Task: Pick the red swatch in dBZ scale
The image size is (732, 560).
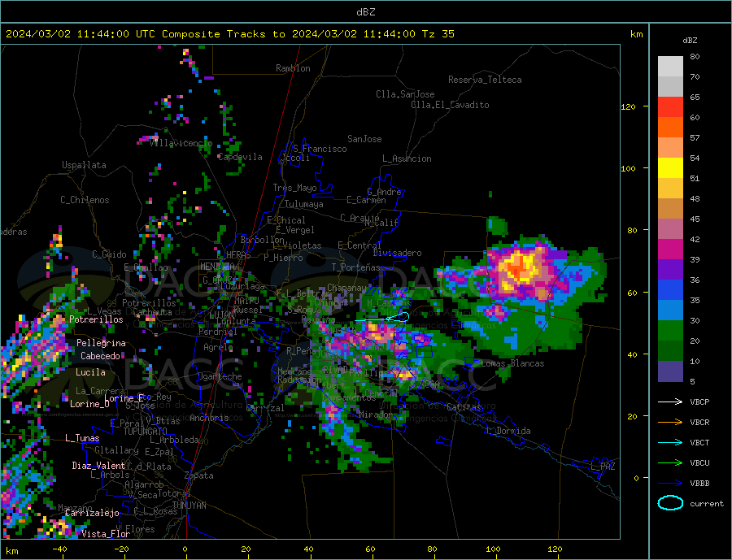Action: [670, 106]
